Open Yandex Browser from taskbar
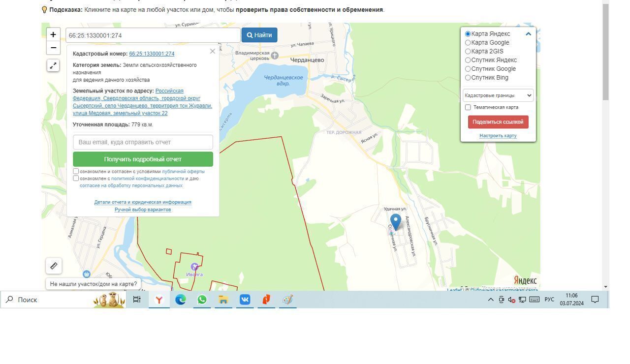 point(159,300)
